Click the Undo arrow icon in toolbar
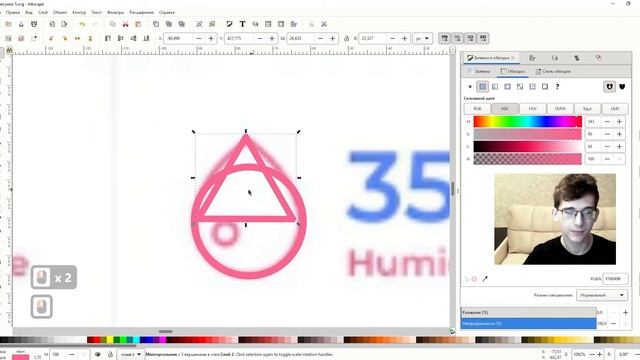Viewport: 640px width, 360px height. 82,24
